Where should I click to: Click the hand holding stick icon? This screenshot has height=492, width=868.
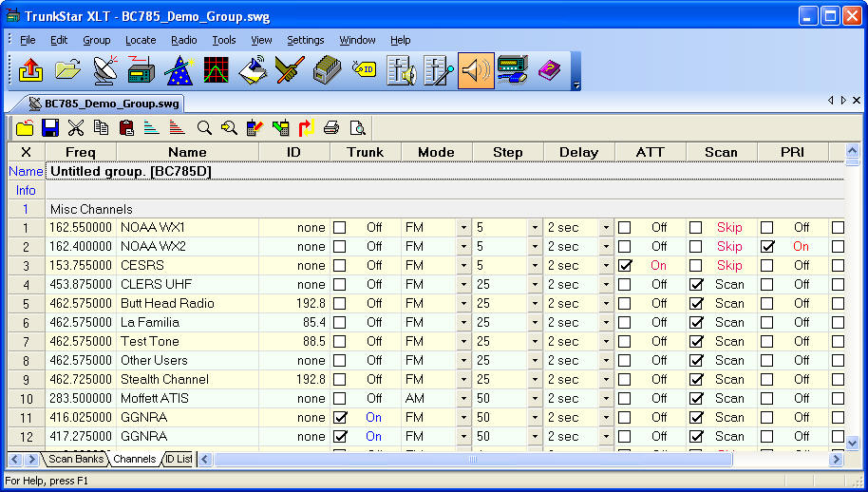tap(290, 70)
